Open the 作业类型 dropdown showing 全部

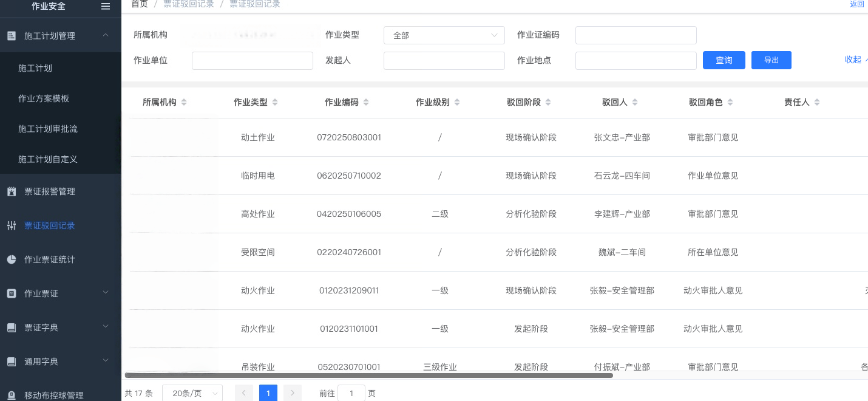click(x=444, y=35)
